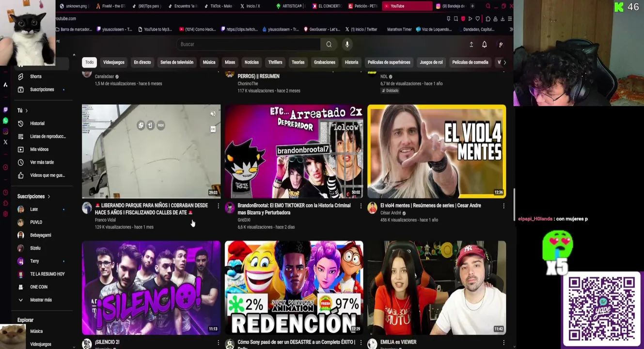Open more options for EMILIA es VIEWER video
This screenshot has height=349, width=644.
(503, 343)
